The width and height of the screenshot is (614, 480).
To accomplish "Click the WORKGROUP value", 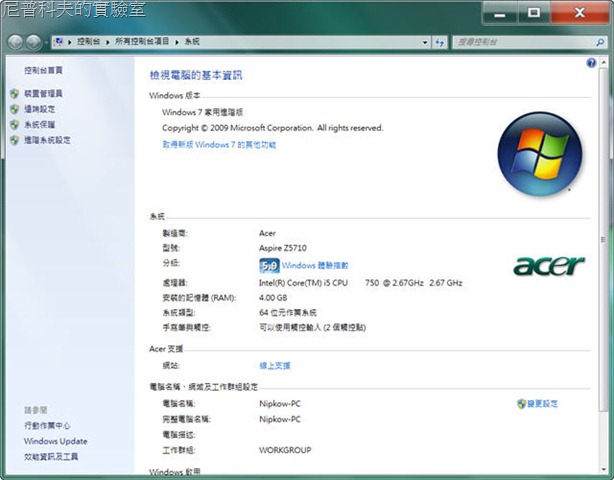I will (285, 450).
